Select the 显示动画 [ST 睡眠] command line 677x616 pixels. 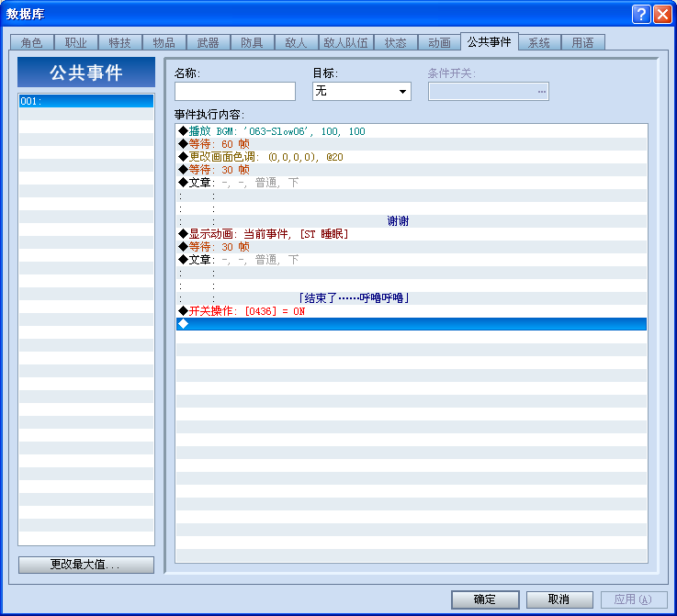pyautogui.click(x=412, y=234)
